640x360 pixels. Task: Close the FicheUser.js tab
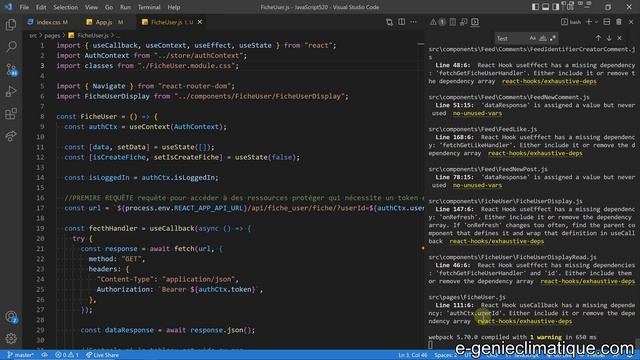(200, 22)
